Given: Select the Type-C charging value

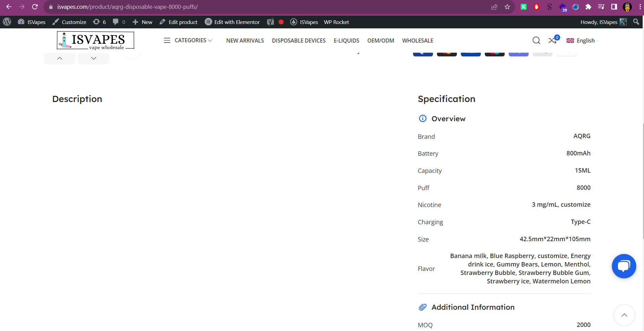Looking at the screenshot, I should coord(581,222).
